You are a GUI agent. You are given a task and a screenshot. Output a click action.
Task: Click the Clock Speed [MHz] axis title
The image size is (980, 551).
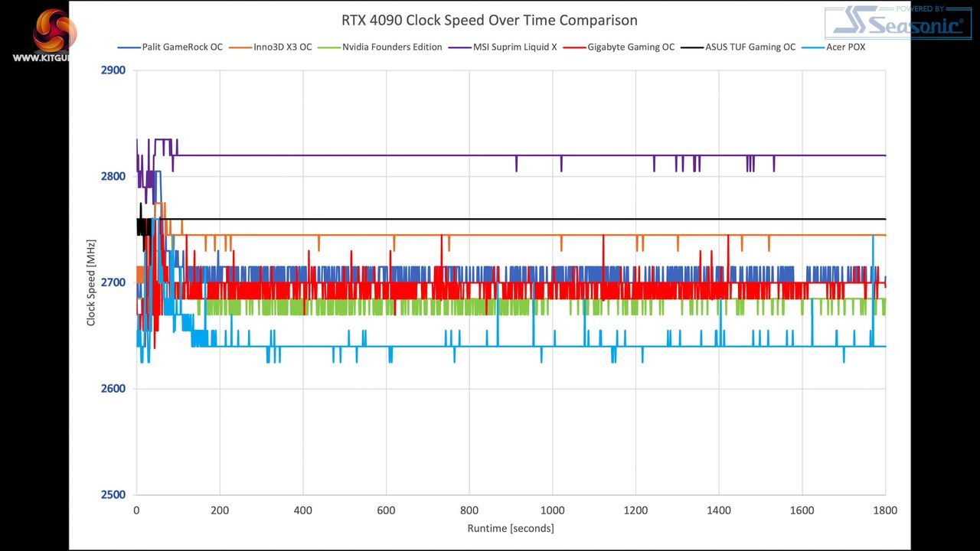click(91, 282)
